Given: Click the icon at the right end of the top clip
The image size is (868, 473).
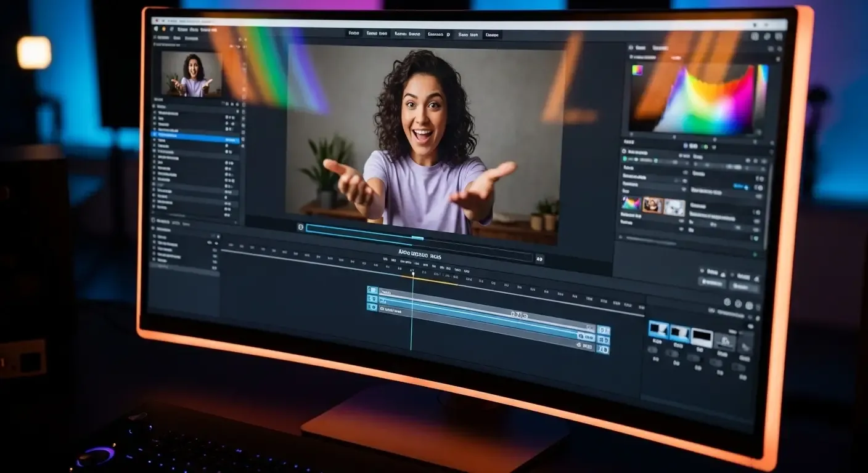Looking at the screenshot, I should [603, 331].
